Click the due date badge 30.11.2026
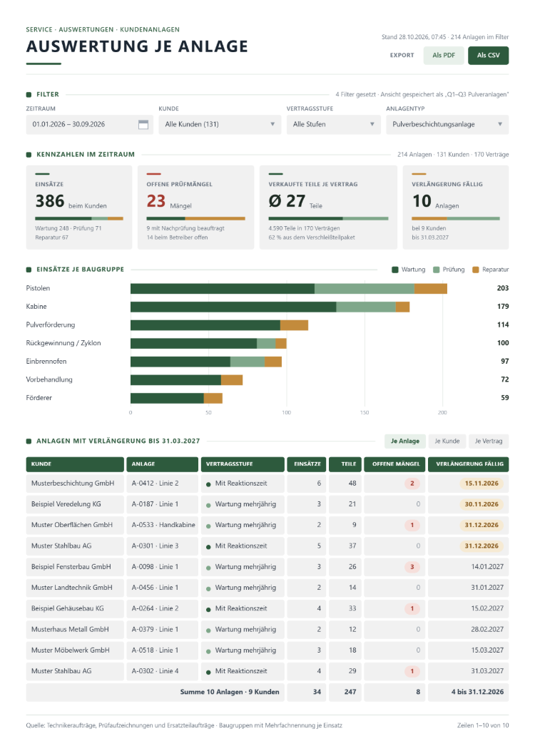 [481, 504]
